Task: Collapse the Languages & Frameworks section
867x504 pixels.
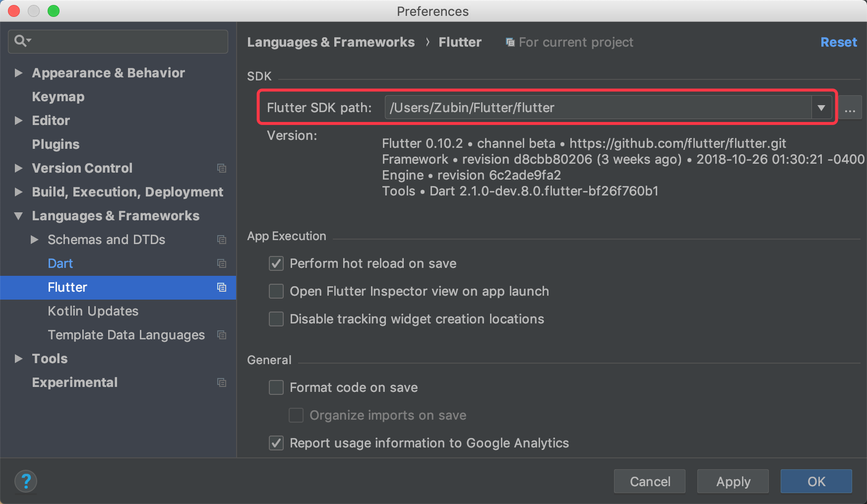Action: pyautogui.click(x=19, y=216)
